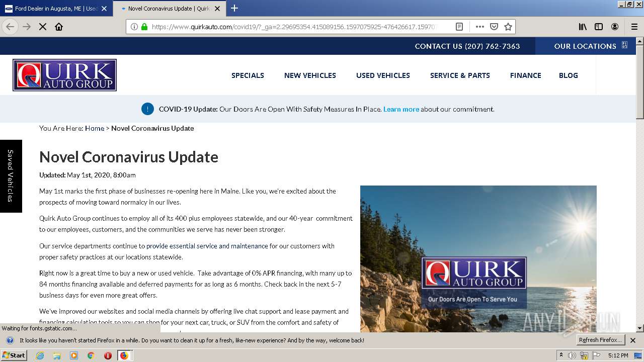Close the Novel Coronavirus Update tab
Screen dimensions: 644x362
pyautogui.click(x=217, y=9)
